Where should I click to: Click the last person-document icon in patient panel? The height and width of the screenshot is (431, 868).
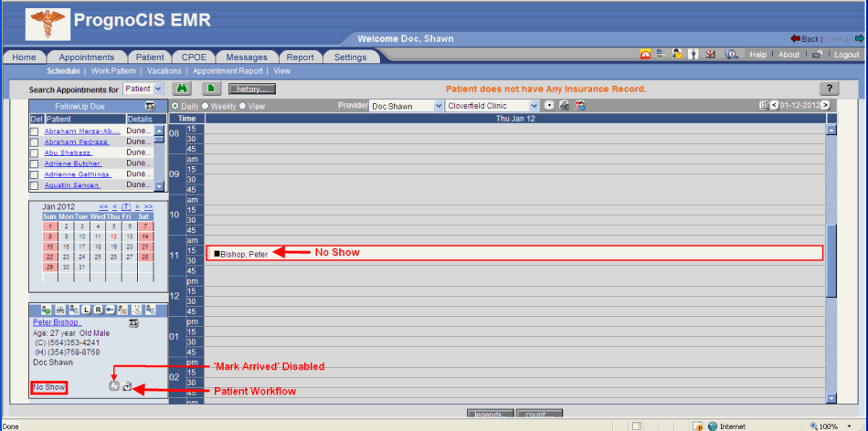pyautogui.click(x=149, y=310)
